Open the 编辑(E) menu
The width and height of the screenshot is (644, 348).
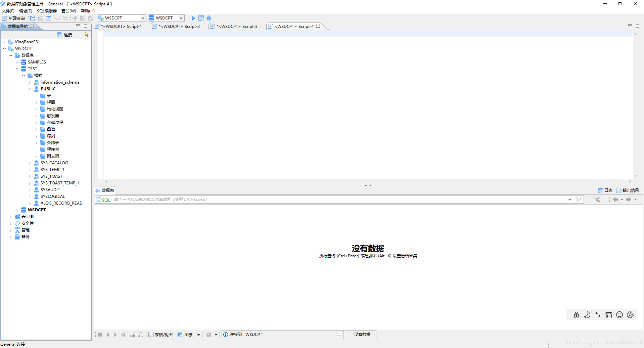[x=26, y=11]
